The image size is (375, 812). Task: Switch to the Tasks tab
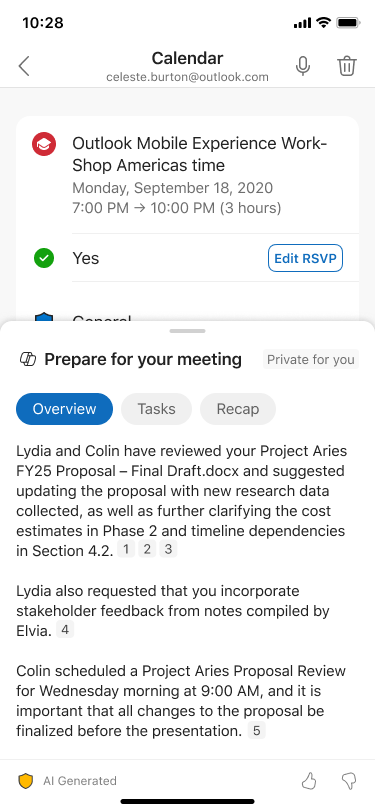pos(156,409)
